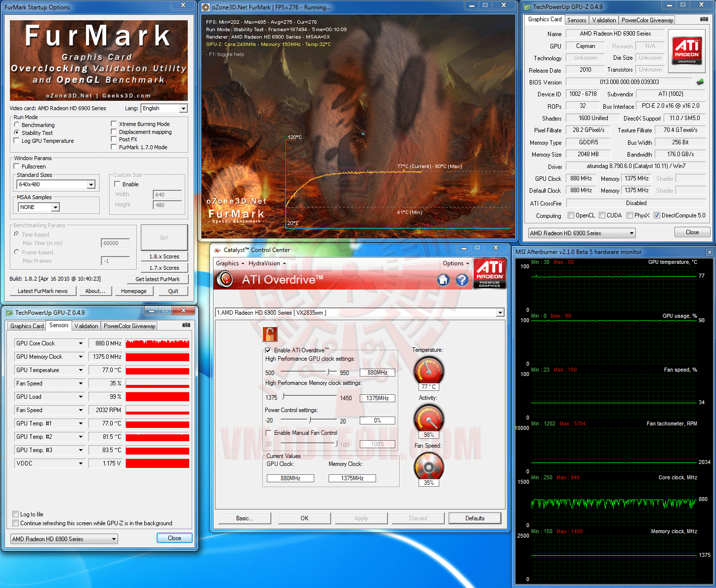Screen dimensions: 716x588
Task: Click the Activity gauge in ATI Overdrive
Action: coord(429,419)
